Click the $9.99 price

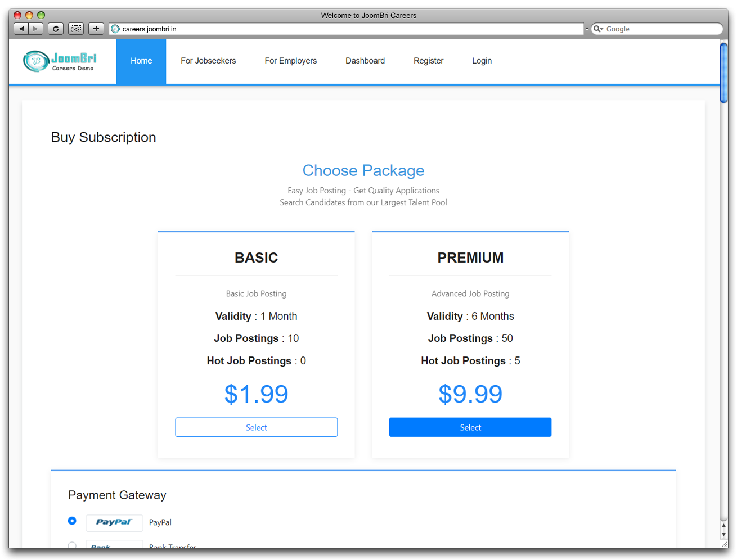pyautogui.click(x=470, y=394)
